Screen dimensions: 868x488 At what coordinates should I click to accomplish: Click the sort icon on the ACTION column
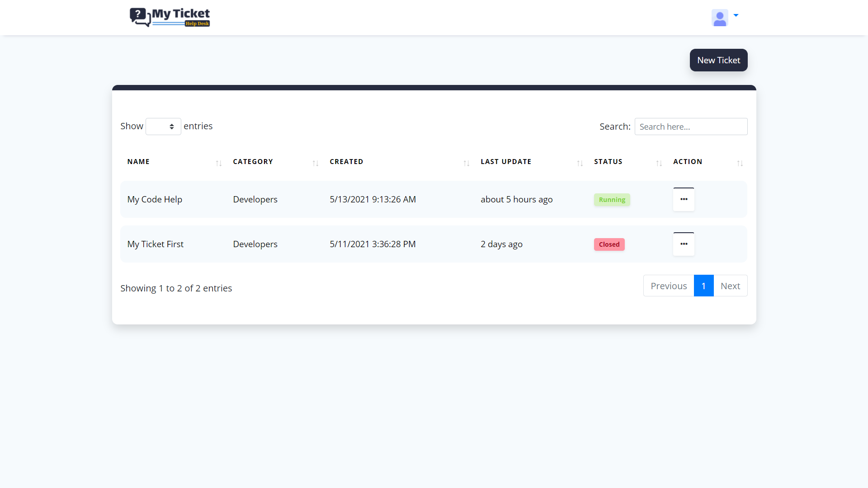click(740, 163)
